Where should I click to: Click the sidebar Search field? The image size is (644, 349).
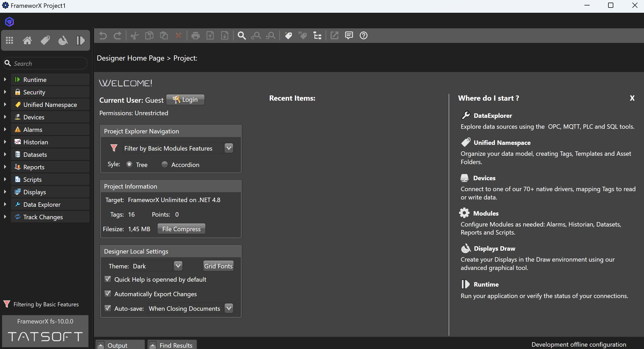coord(45,63)
